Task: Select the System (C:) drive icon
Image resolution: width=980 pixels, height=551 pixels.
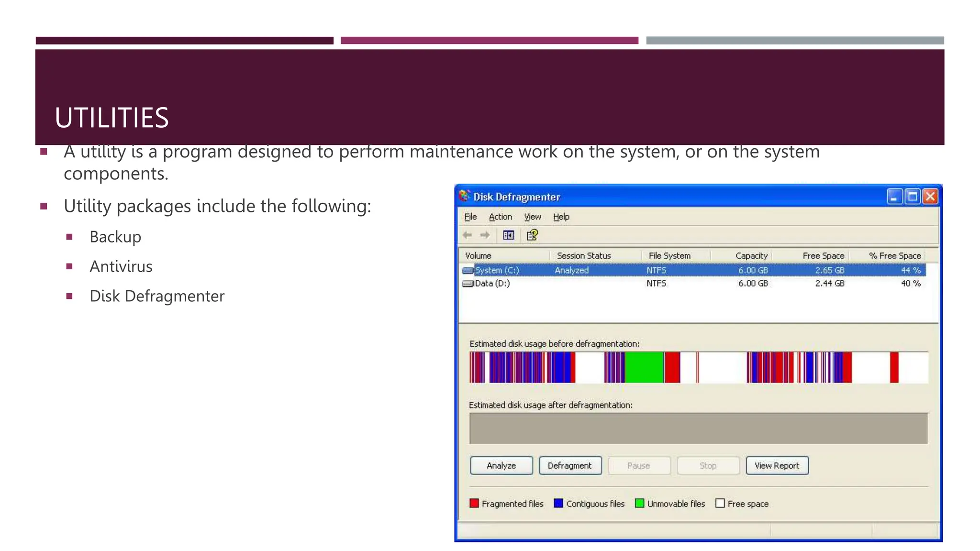Action: [468, 270]
